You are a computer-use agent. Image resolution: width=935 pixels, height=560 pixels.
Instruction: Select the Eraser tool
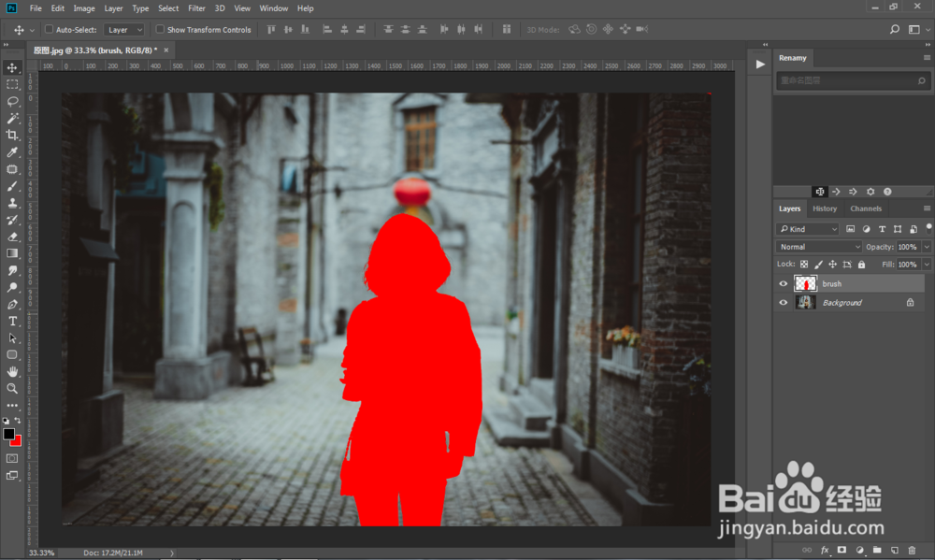pyautogui.click(x=12, y=237)
